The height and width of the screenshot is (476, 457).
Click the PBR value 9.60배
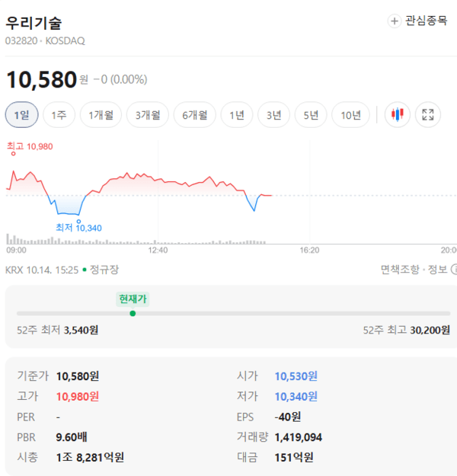72,437
